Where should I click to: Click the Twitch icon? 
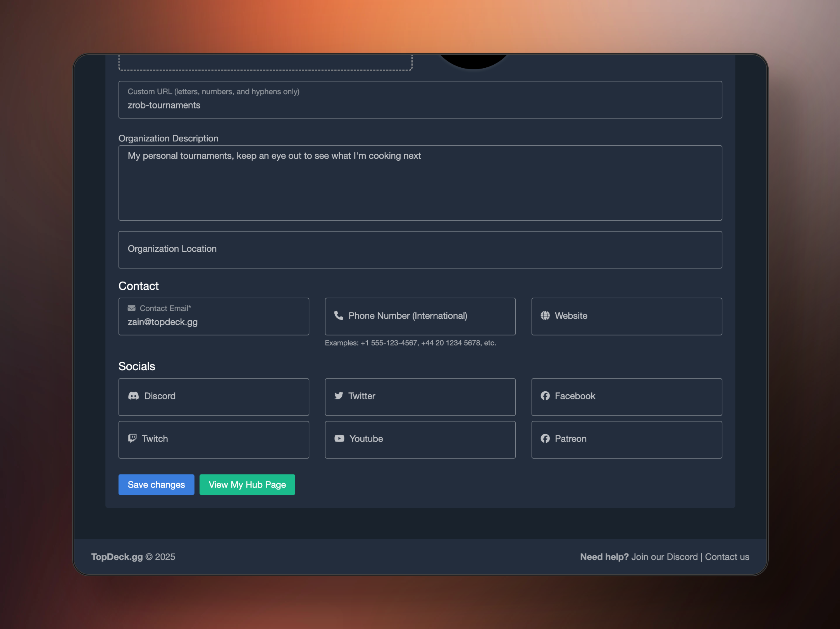click(133, 438)
